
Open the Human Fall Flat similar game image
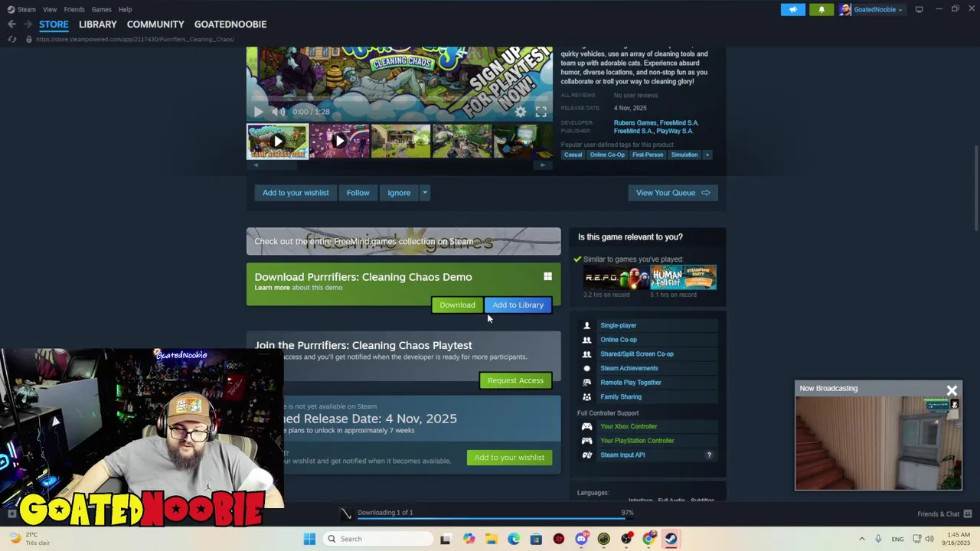pos(683,277)
